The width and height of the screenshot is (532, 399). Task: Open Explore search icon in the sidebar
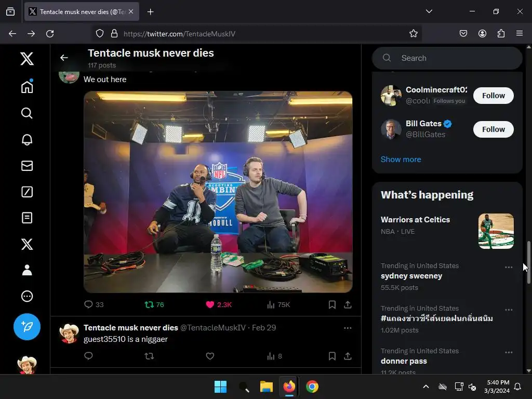click(27, 113)
